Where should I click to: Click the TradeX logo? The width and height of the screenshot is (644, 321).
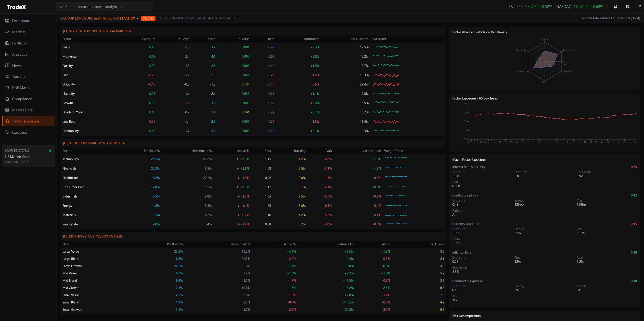(16, 7)
